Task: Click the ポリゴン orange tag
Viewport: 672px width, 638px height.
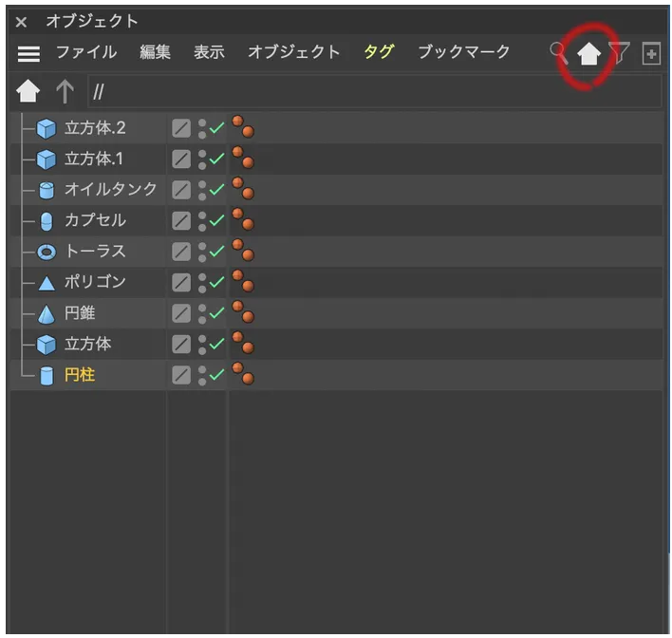Action: pyautogui.click(x=243, y=281)
